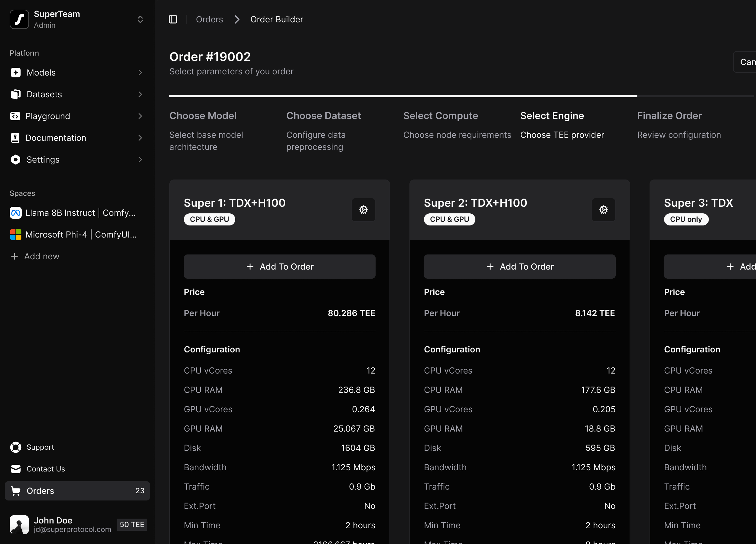The width and height of the screenshot is (756, 544).
Task: Toggle the sidebar panel visibility
Action: (173, 19)
